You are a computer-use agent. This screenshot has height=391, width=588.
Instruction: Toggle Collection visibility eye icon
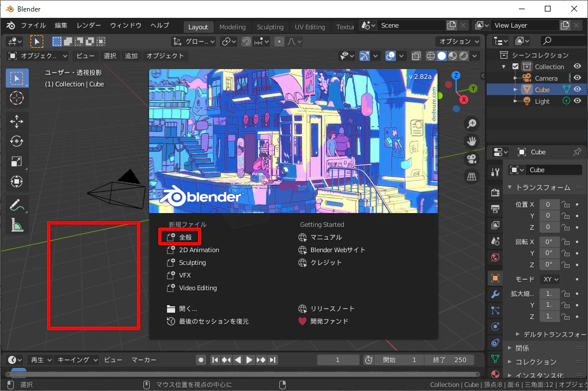578,66
